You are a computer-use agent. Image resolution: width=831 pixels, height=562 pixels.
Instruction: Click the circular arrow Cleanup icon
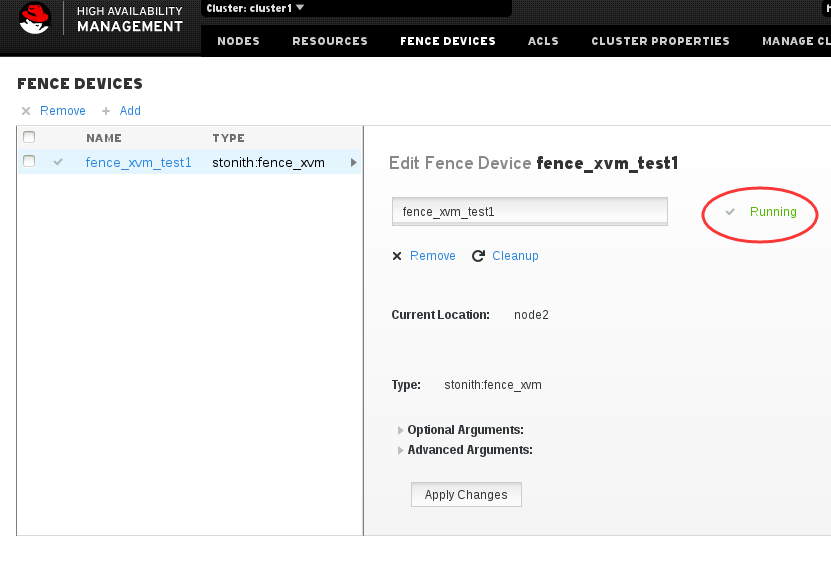click(x=478, y=256)
